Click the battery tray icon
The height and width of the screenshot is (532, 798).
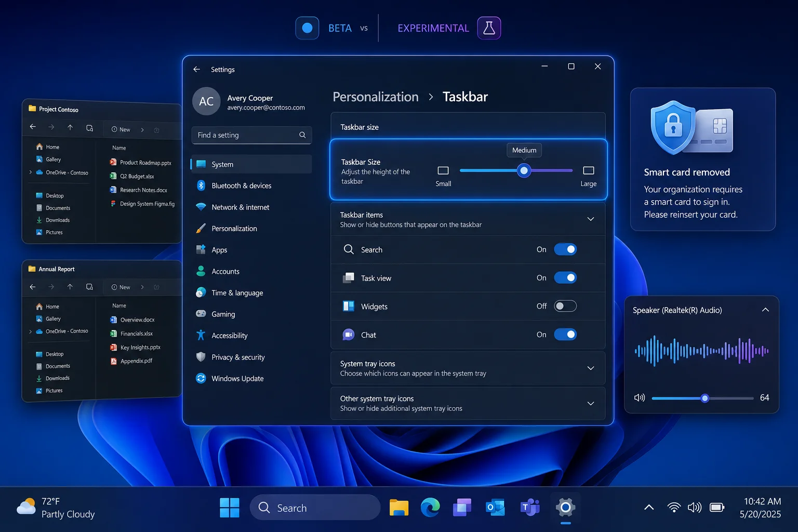tap(717, 507)
